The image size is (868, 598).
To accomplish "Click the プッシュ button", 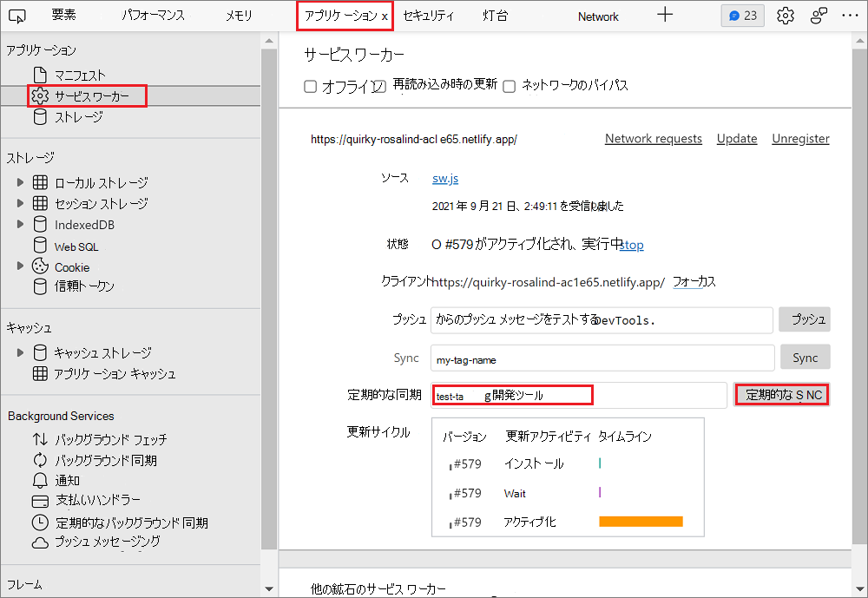I will point(805,319).
